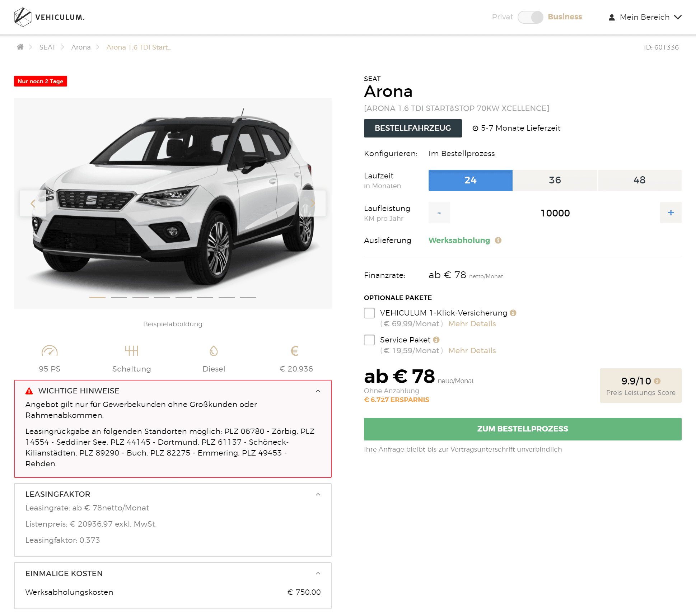Open info icon for 1-Klick-Versicherung
The image size is (696, 616).
(x=513, y=313)
